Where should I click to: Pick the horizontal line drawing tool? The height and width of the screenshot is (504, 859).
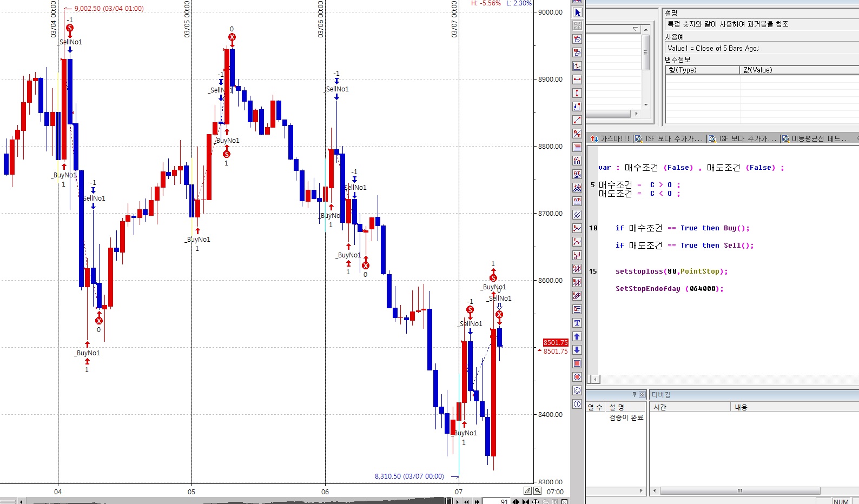(577, 79)
